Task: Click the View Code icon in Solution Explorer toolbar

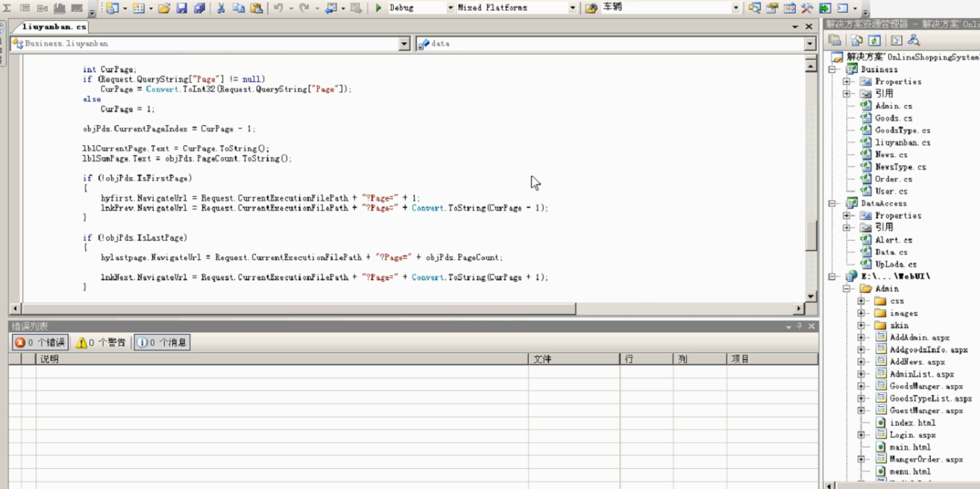Action: tap(896, 40)
